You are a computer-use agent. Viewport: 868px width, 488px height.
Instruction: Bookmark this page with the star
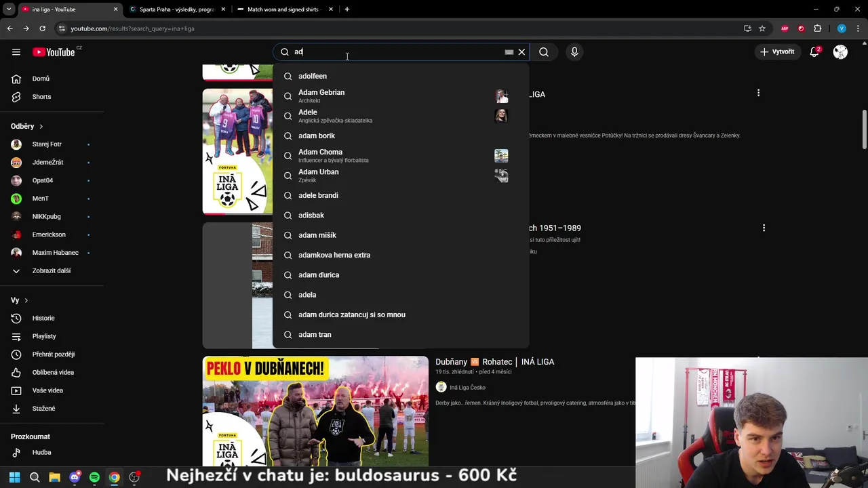pos(762,28)
